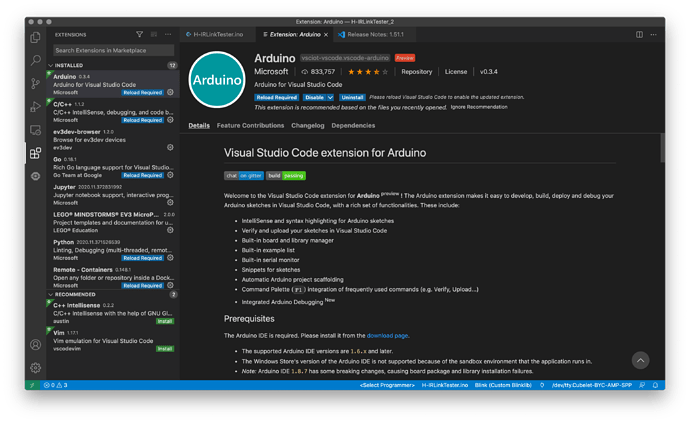Click Reload Required on the Python row
The height and width of the screenshot is (422, 690).
[x=143, y=258]
